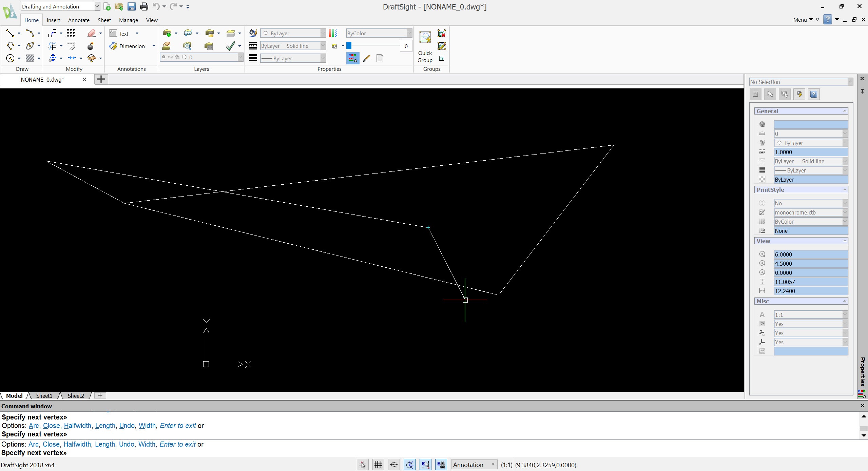Adjust the transparency slider handle
This screenshot has width=868, height=471.
[349, 46]
